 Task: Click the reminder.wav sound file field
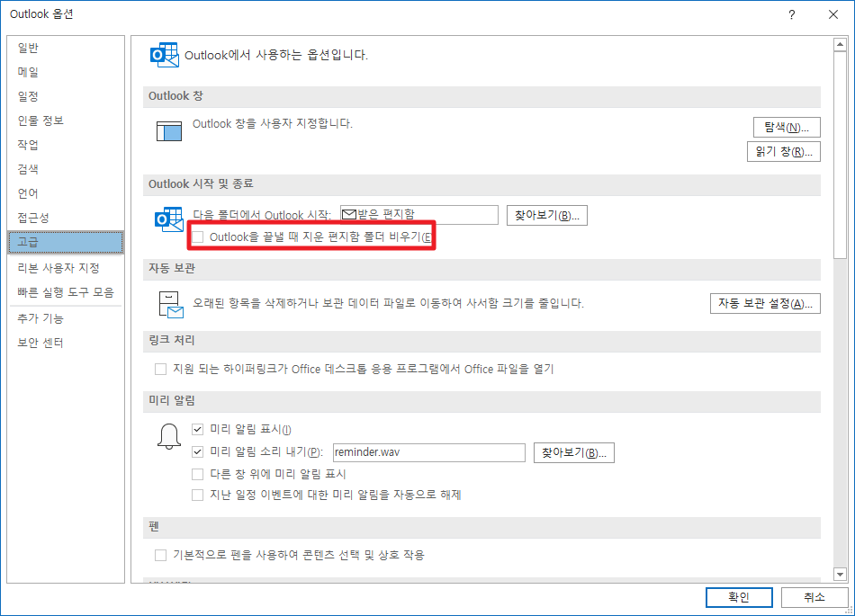coord(428,452)
